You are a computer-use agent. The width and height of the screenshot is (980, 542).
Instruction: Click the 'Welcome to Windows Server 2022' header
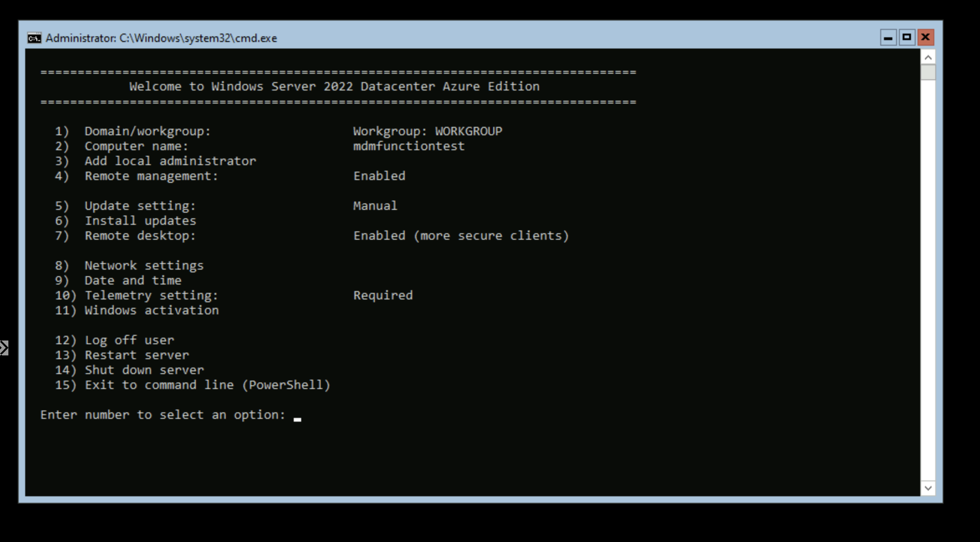coord(334,86)
